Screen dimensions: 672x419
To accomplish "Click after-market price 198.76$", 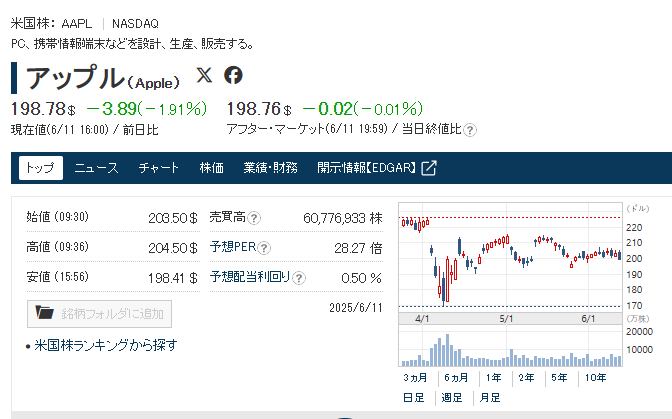I will point(259,109).
